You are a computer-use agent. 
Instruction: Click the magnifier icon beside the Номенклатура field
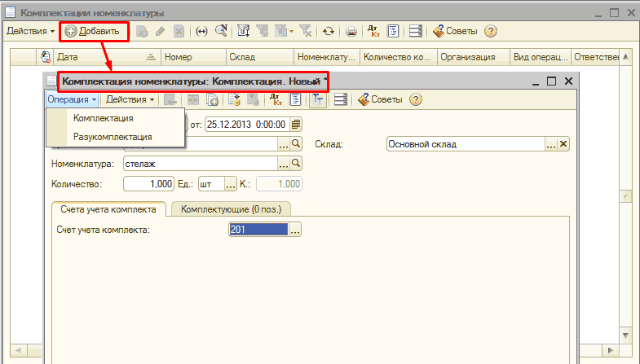point(296,164)
